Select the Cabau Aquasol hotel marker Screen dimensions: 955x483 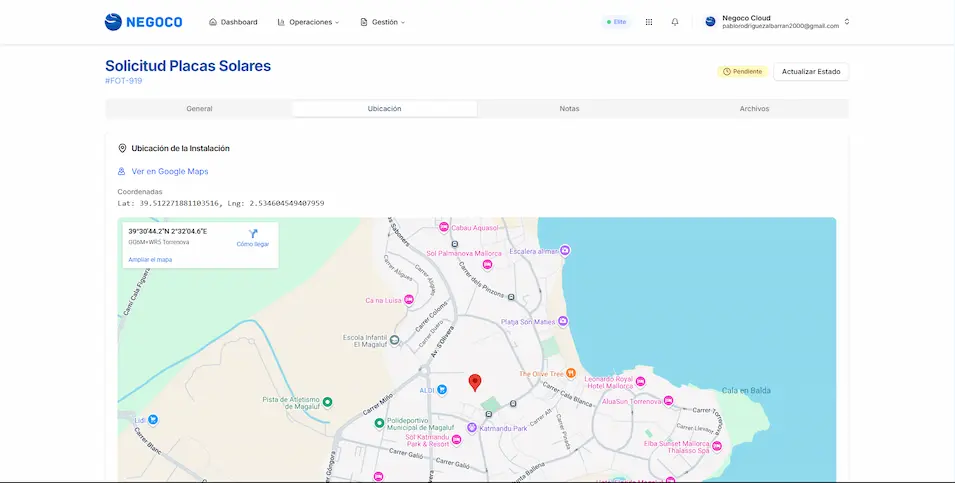tap(444, 227)
